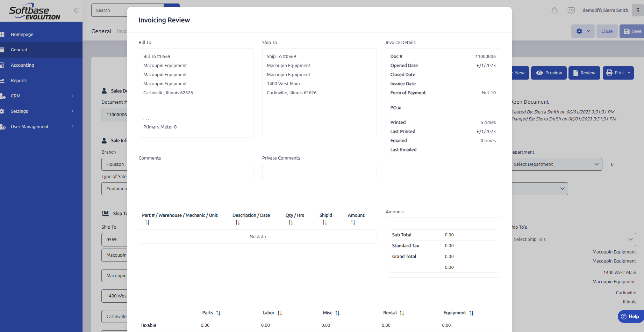
Task: Select General in the left navigation menu
Action: click(19, 50)
